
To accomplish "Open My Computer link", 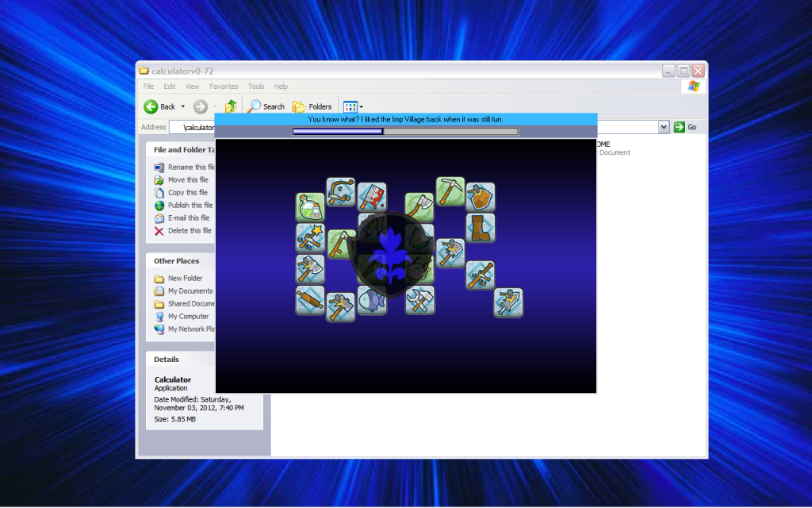I will click(x=188, y=317).
